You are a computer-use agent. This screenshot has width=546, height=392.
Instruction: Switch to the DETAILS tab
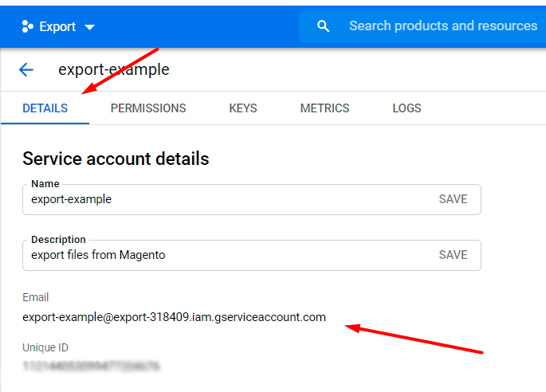pos(45,108)
